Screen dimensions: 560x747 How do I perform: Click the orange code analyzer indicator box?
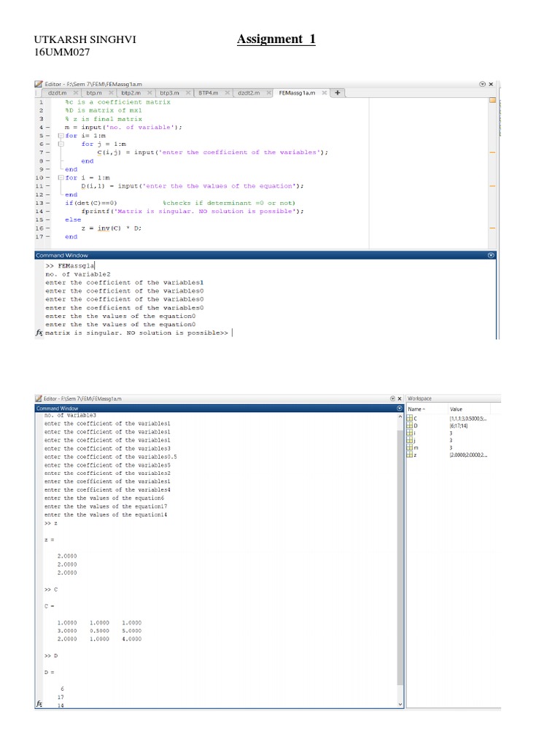pos(492,100)
